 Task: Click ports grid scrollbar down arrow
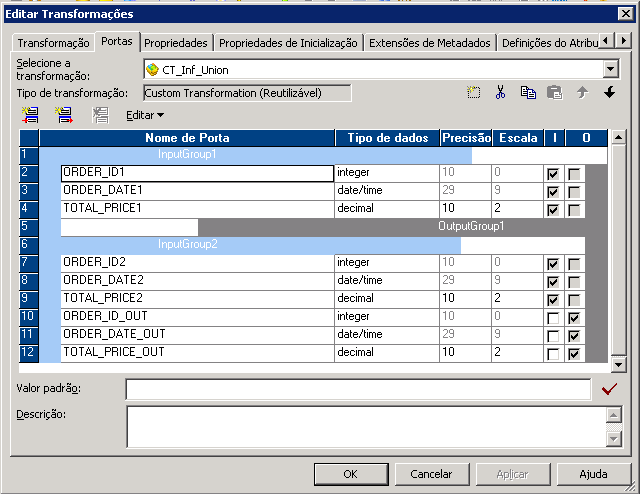[618, 365]
